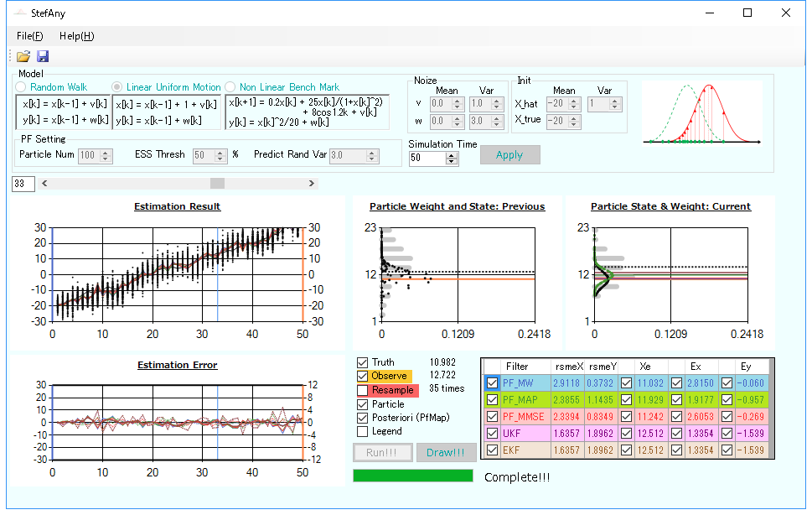This screenshot has height=515, width=812.
Task: Enable the Legend checkbox
Action: tap(362, 431)
